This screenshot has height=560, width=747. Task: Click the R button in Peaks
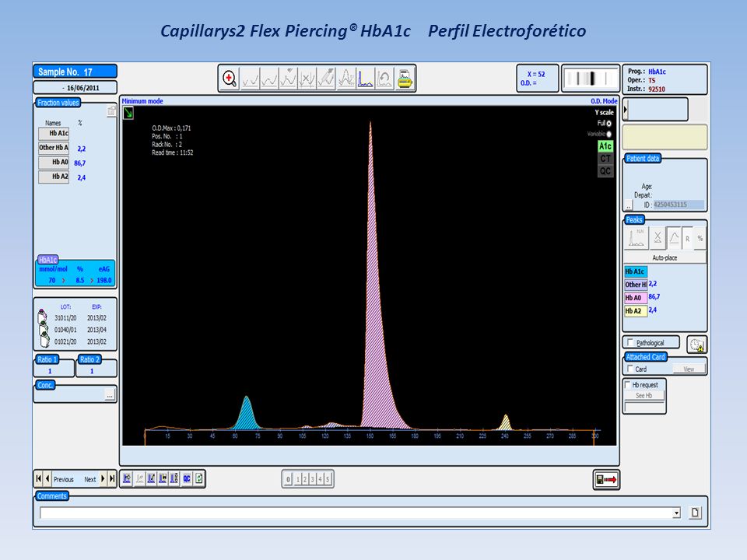pos(687,239)
